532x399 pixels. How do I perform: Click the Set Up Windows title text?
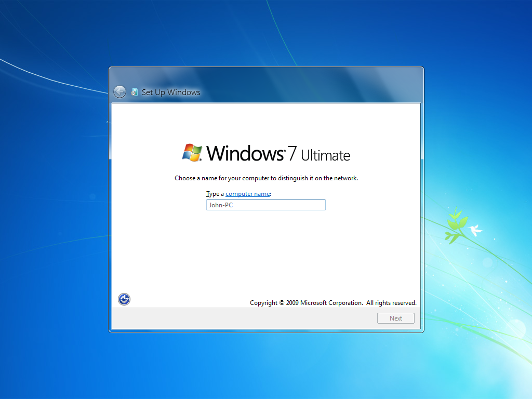pyautogui.click(x=171, y=92)
